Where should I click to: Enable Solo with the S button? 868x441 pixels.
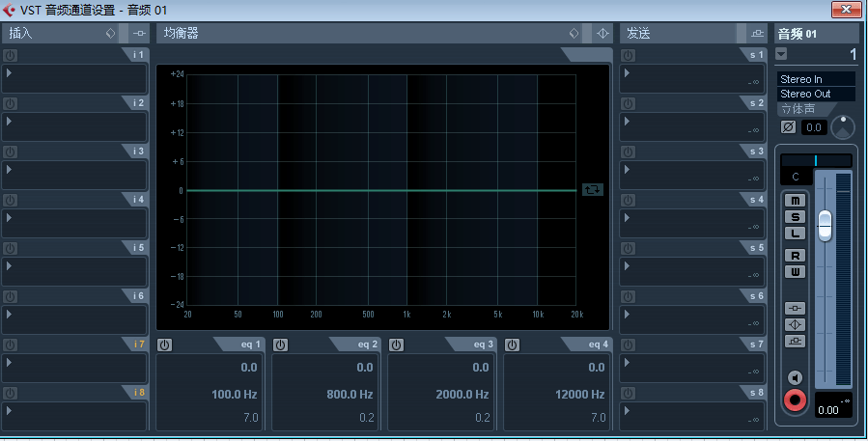click(x=795, y=217)
